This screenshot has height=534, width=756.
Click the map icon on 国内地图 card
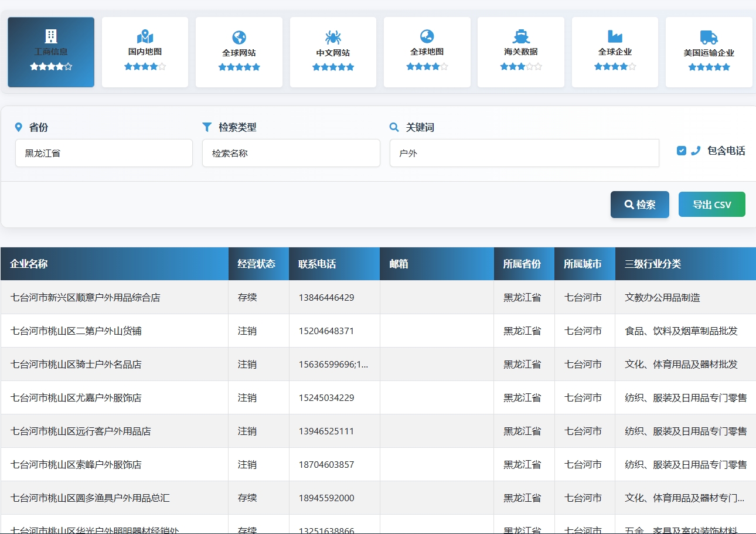point(145,37)
